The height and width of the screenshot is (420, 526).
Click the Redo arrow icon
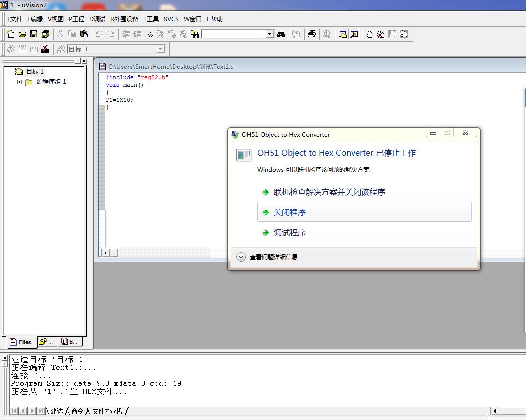(x=110, y=34)
